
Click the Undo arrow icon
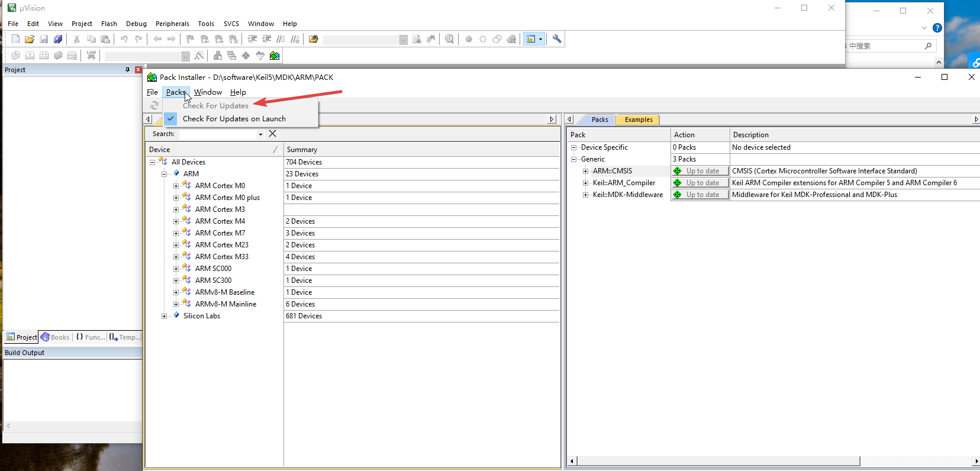[124, 39]
